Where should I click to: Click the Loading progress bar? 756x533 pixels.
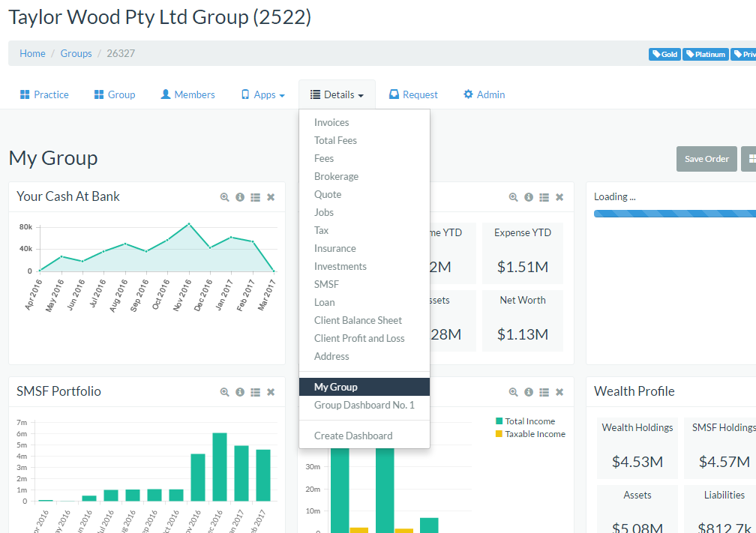pyautogui.click(x=674, y=214)
